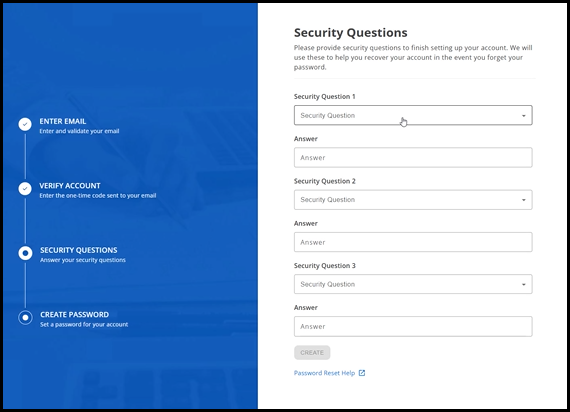
Task: Click the CREATE button
Action: click(x=312, y=353)
